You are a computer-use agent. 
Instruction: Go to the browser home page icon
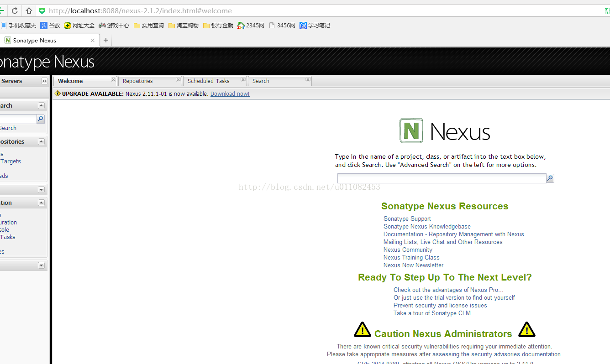click(29, 10)
